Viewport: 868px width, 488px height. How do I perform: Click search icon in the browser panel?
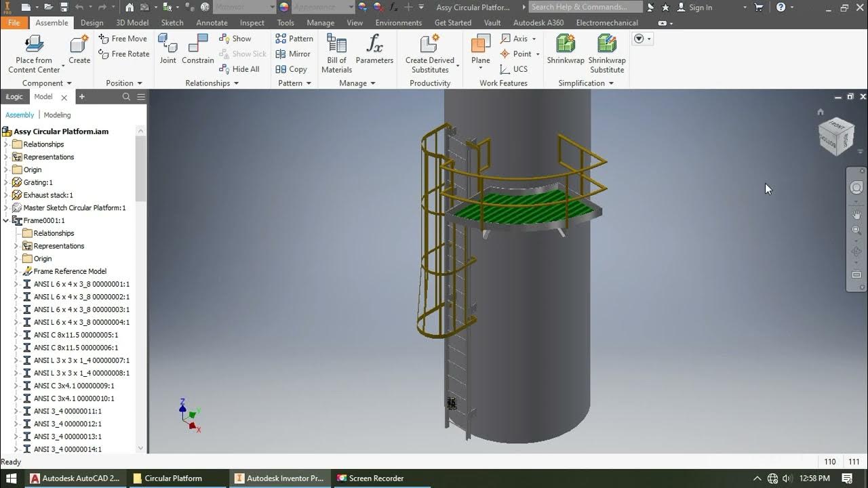(126, 97)
